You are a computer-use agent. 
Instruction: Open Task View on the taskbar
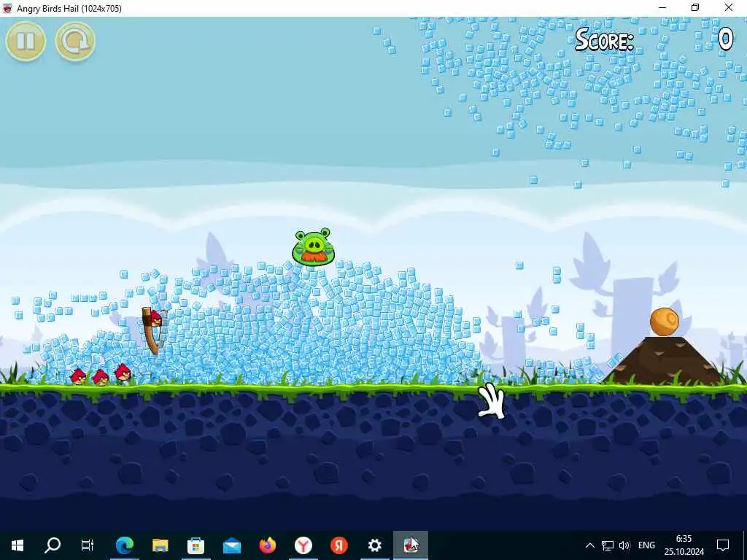[88, 545]
